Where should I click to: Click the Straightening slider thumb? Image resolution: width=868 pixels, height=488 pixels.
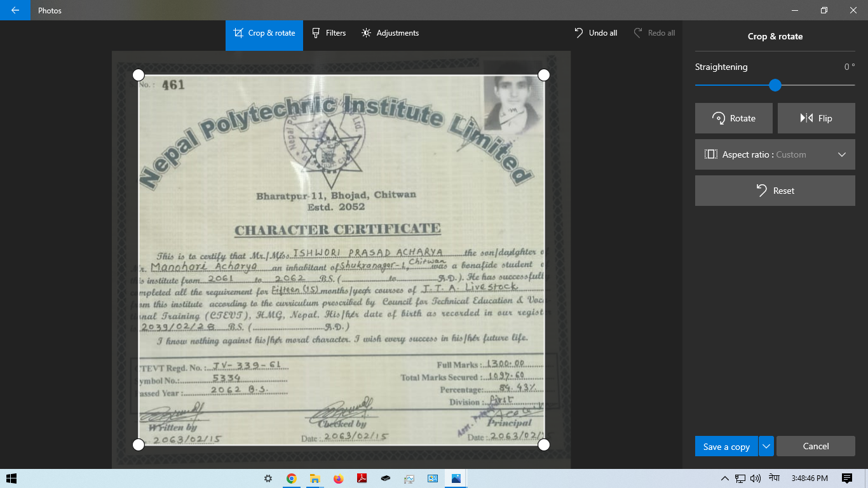[x=775, y=85]
